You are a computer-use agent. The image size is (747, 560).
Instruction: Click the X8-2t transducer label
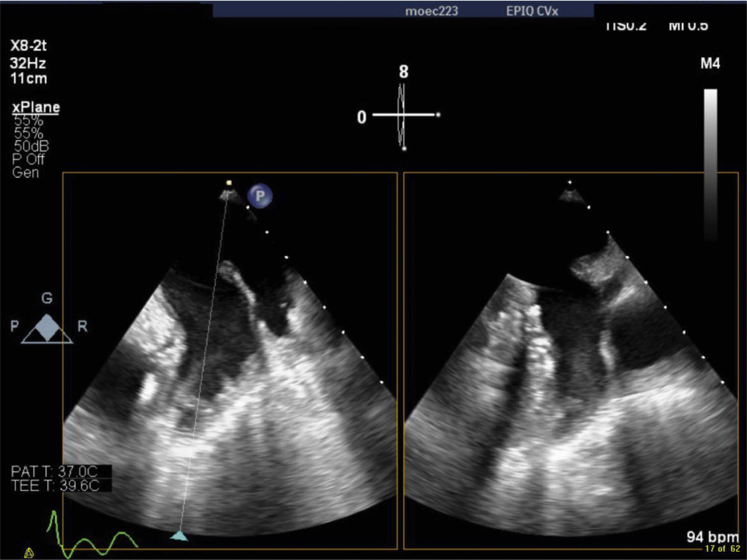pyautogui.click(x=28, y=46)
